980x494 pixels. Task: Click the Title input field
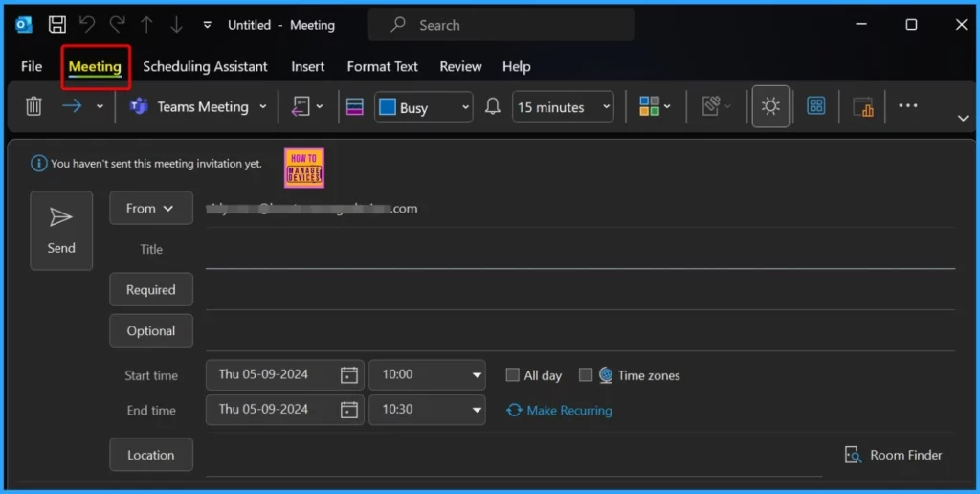point(580,250)
